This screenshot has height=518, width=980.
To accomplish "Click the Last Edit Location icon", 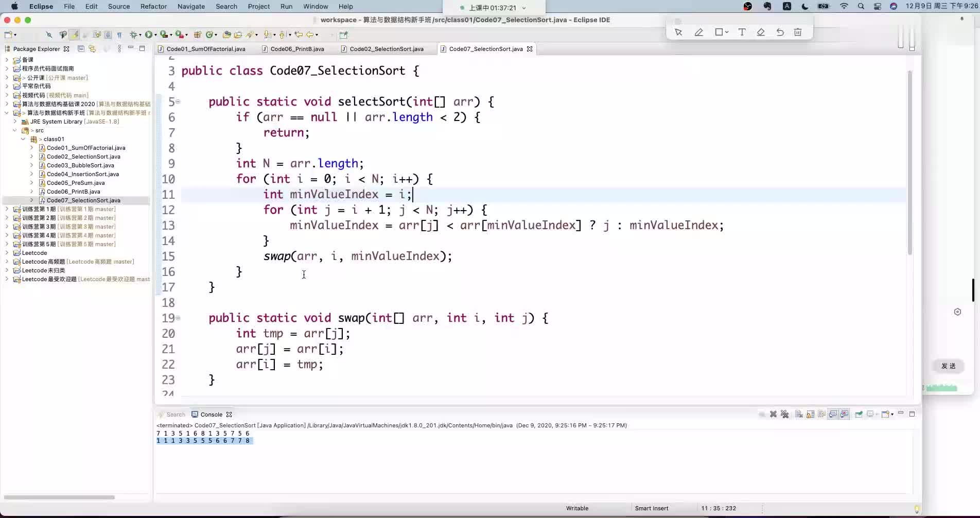I will pos(299,34).
